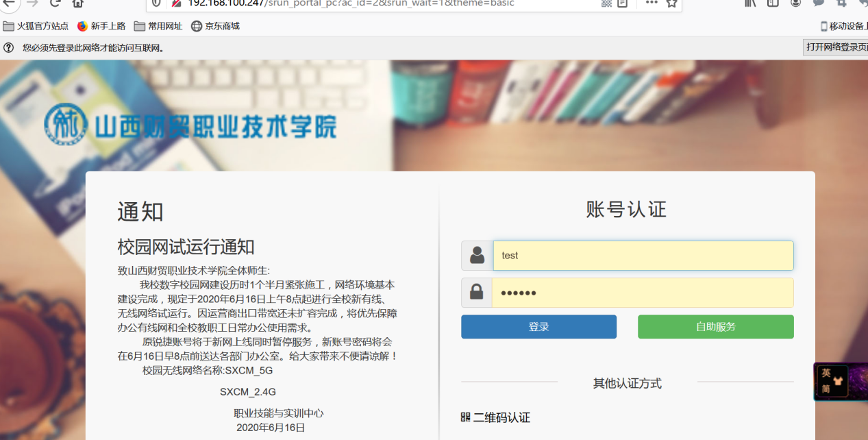Click the QR icon next to 二维码认证
This screenshot has height=440, width=868.
point(466,417)
